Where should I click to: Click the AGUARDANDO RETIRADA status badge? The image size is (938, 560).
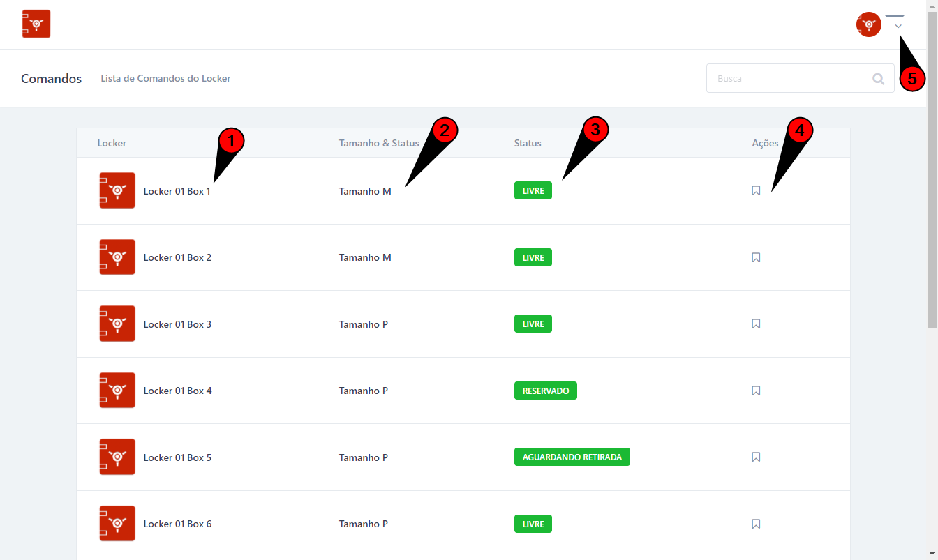click(572, 457)
